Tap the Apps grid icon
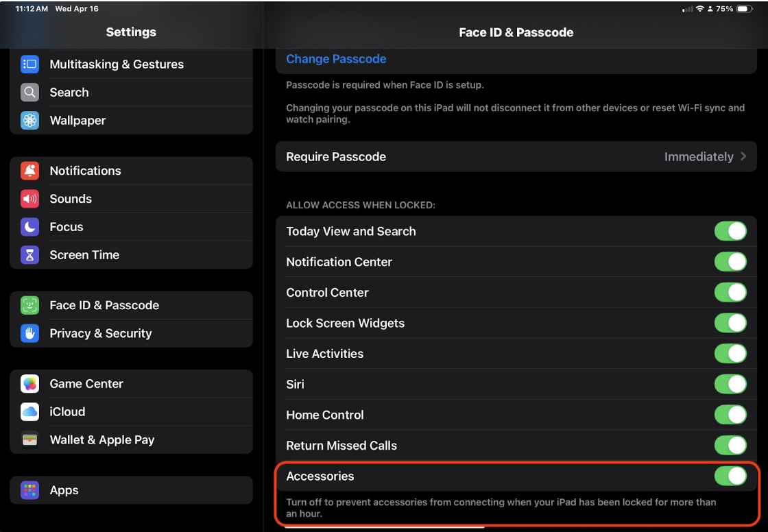The height and width of the screenshot is (532, 768). [30, 490]
